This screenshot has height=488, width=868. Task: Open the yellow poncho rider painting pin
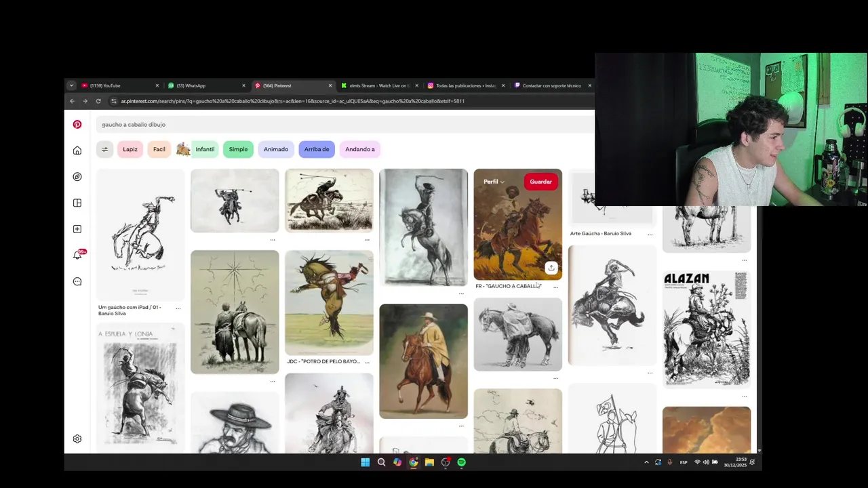(423, 361)
